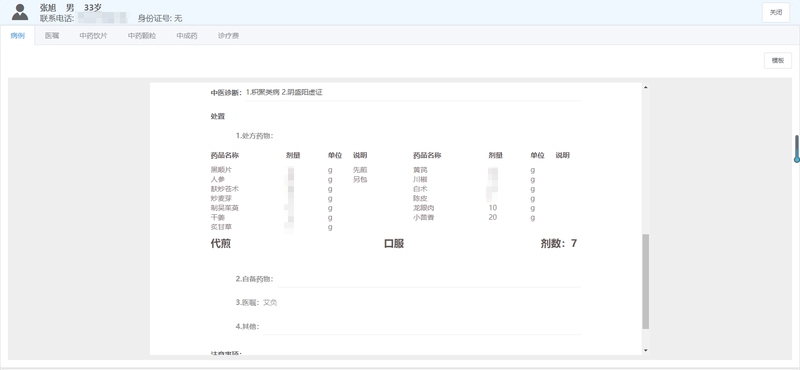Click the drug name 干姜
Image resolution: width=800 pixels, height=370 pixels.
click(x=217, y=217)
